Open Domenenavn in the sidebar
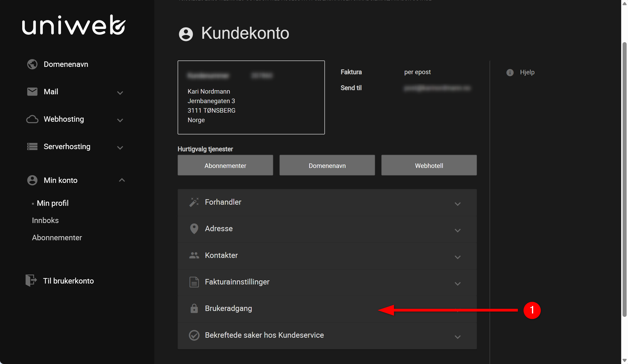Viewport: 628px width, 364px height. [x=66, y=64]
